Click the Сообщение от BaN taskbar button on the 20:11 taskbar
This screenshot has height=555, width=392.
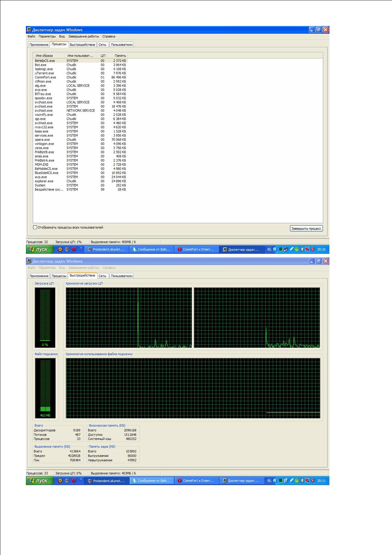(151, 481)
